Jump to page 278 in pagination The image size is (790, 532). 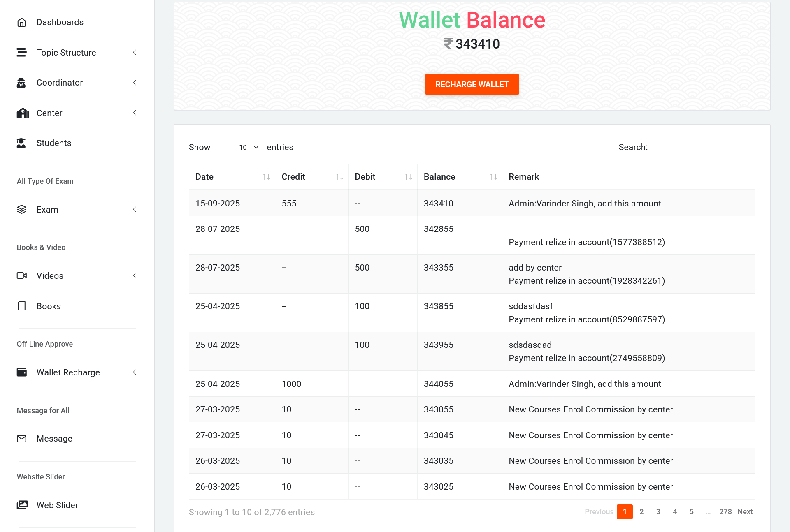click(725, 512)
